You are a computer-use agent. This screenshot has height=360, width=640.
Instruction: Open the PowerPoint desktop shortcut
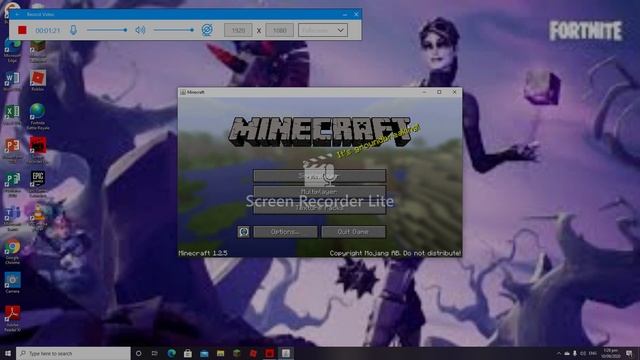coord(12,149)
